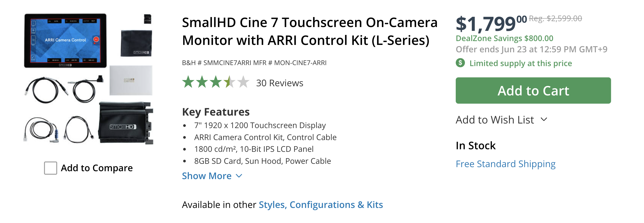The height and width of the screenshot is (223, 644).
Task: Click the Add to Compare label text
Action: (x=97, y=168)
